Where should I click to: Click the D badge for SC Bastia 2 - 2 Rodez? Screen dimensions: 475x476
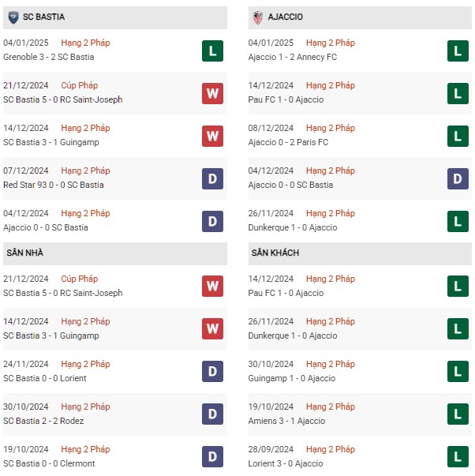click(212, 414)
